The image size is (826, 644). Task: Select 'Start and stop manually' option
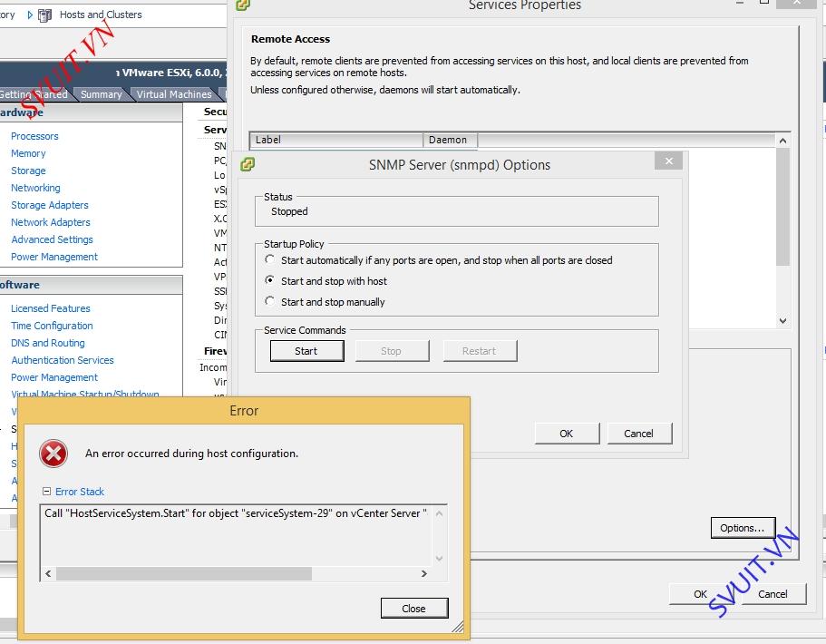click(x=269, y=301)
